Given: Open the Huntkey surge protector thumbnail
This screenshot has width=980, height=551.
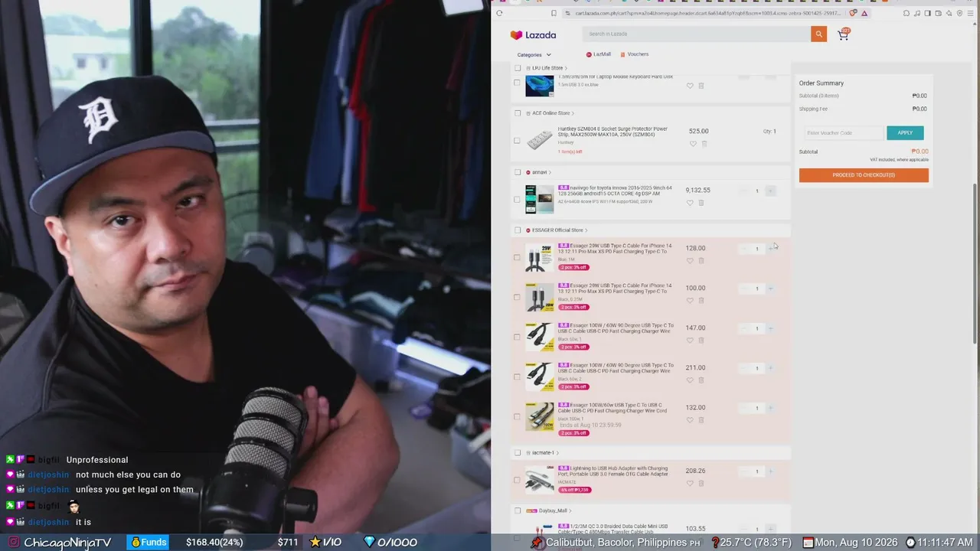Looking at the screenshot, I should pyautogui.click(x=540, y=141).
